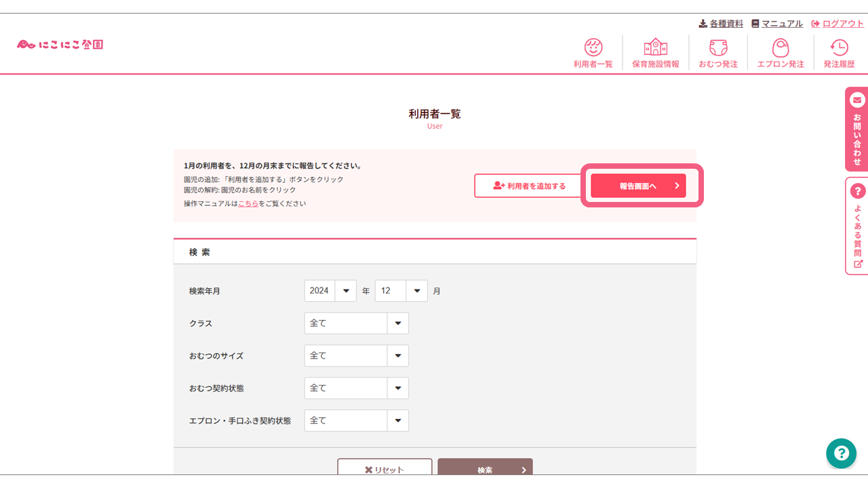Follow the こちら manual link

pyautogui.click(x=248, y=203)
